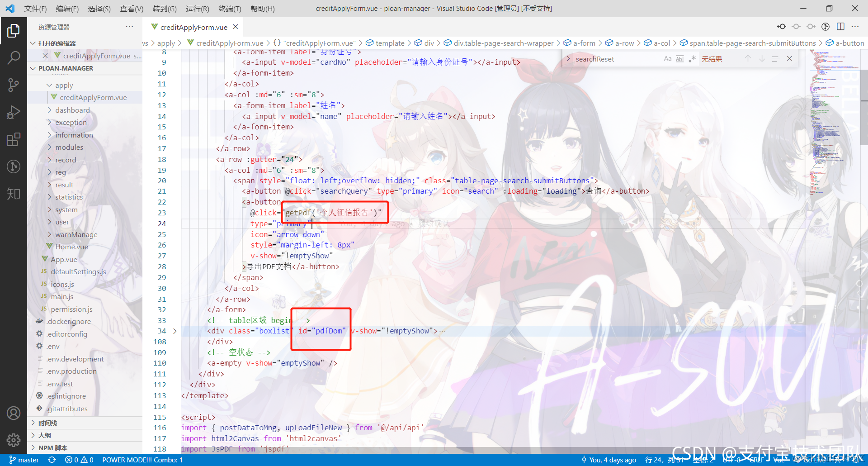Split the editor to the right
This screenshot has width=868, height=466.
click(x=840, y=27)
